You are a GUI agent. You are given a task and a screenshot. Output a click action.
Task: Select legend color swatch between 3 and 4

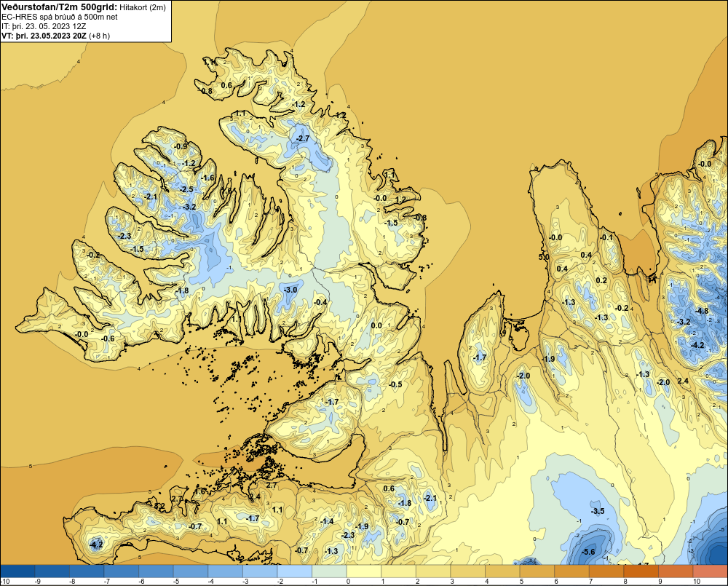coord(468,571)
